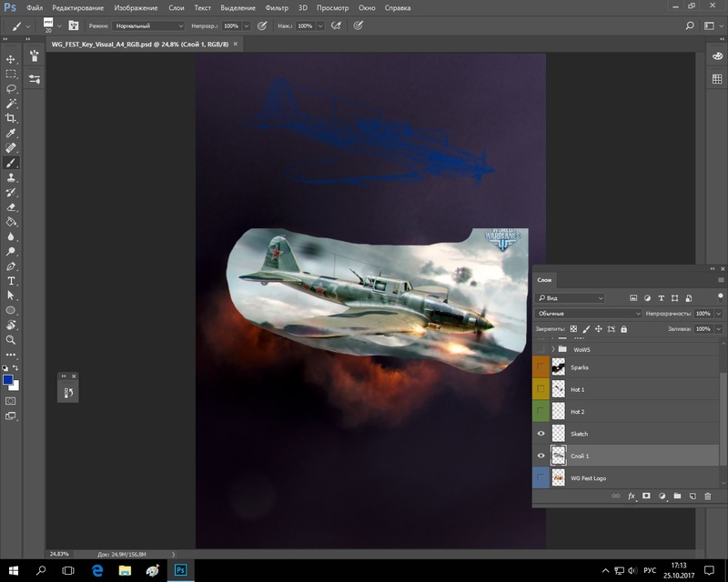Open Photoshop search
This screenshot has height=582, width=728.
(690, 26)
